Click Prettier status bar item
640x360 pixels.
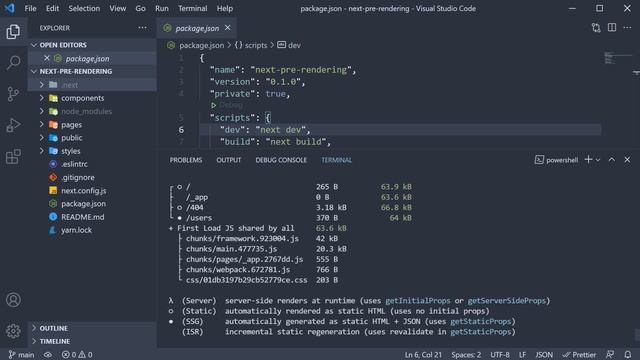coord(579,355)
